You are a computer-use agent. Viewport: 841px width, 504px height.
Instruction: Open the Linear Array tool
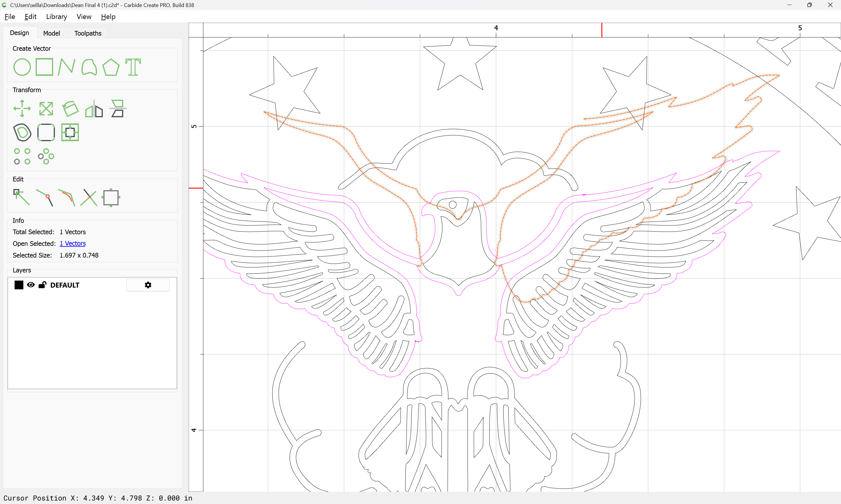pyautogui.click(x=22, y=156)
